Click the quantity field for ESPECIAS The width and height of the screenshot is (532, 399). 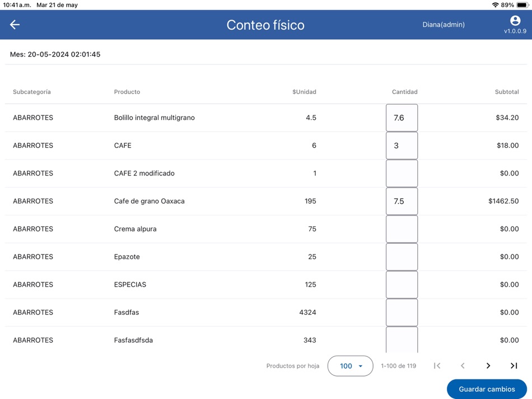coord(402,284)
